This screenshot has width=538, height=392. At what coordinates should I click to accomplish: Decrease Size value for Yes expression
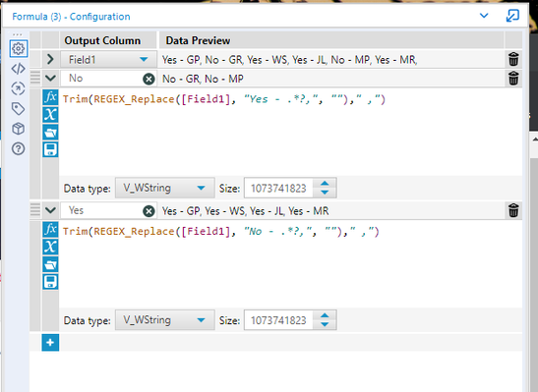point(325,324)
